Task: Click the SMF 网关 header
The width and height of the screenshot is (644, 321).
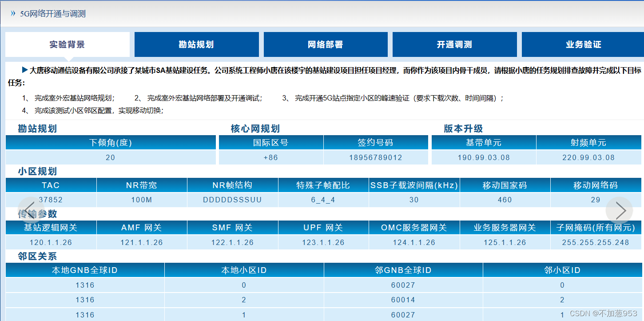Action: [233, 228]
